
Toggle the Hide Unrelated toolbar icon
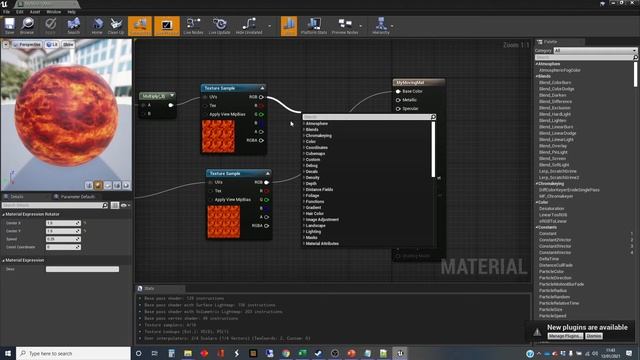coord(249,26)
